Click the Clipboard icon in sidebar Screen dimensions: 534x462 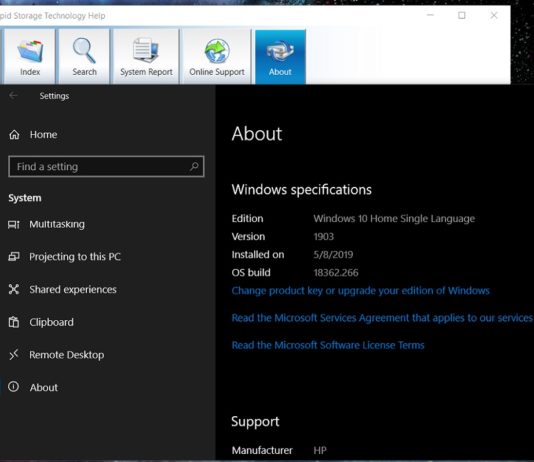click(14, 322)
